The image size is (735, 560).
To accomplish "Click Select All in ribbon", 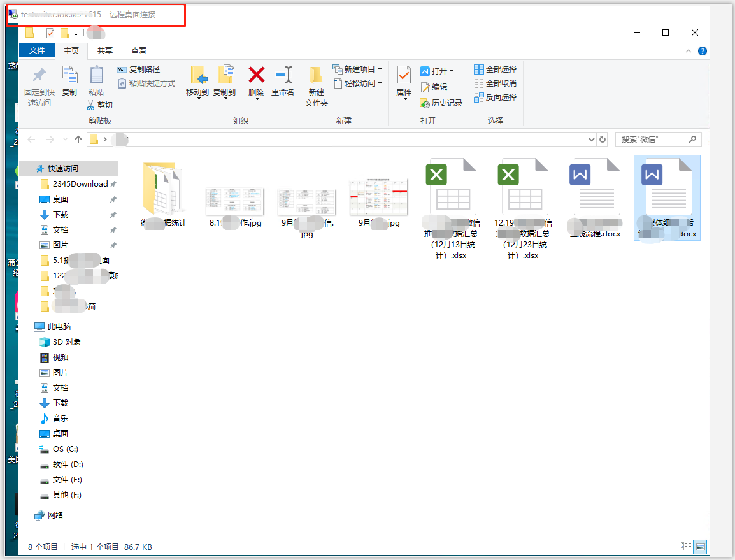I will click(496, 69).
